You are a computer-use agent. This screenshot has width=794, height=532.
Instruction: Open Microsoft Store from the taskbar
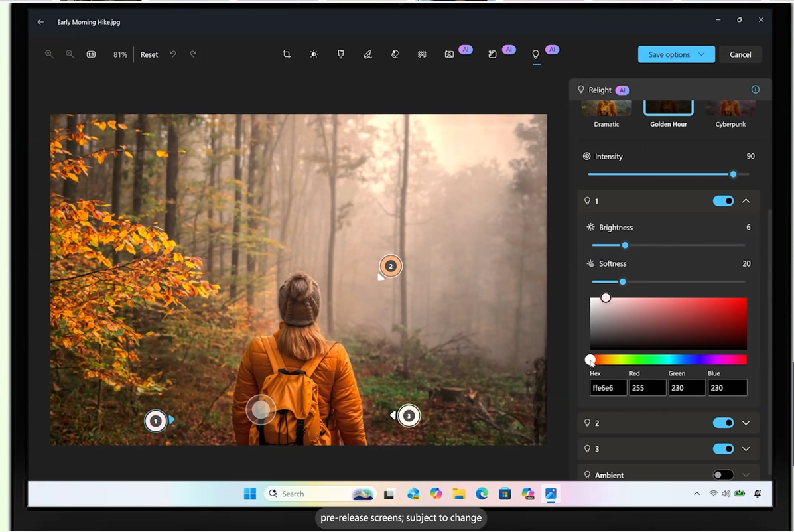(505, 494)
